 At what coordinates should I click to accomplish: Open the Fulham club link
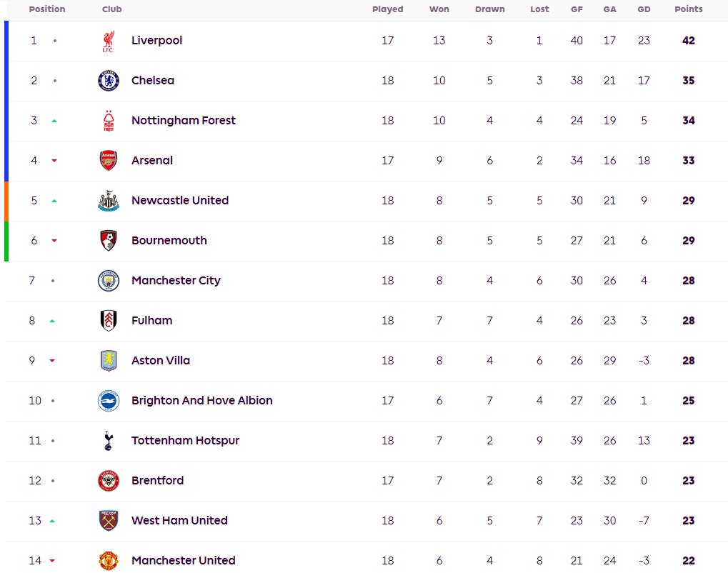pos(151,321)
